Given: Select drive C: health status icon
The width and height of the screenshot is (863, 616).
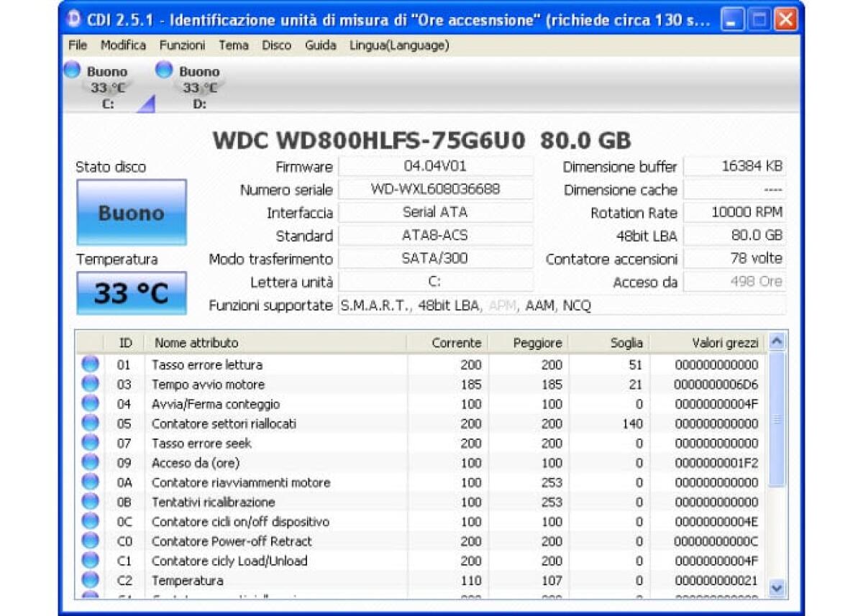Looking at the screenshot, I should 71,70.
